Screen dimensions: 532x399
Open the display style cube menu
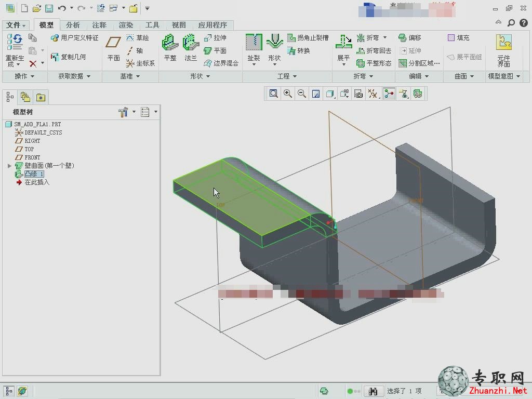coord(330,94)
